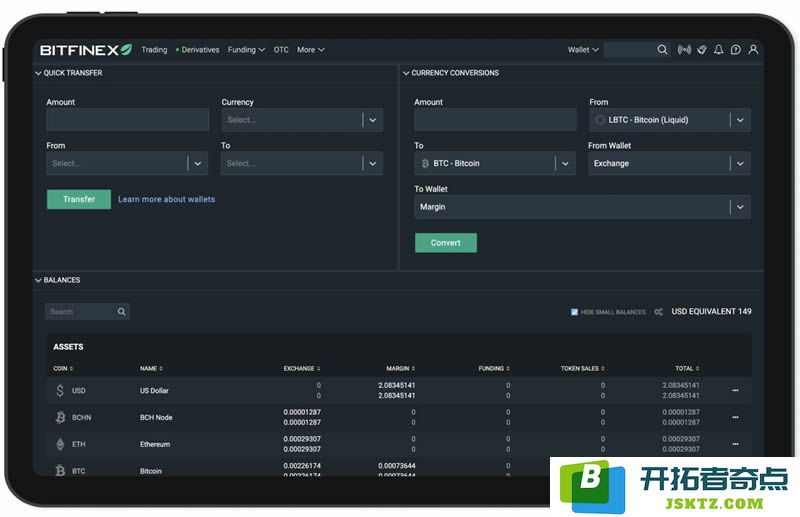This screenshot has width=800, height=517.
Task: Go to OTC page
Action: pos(281,50)
